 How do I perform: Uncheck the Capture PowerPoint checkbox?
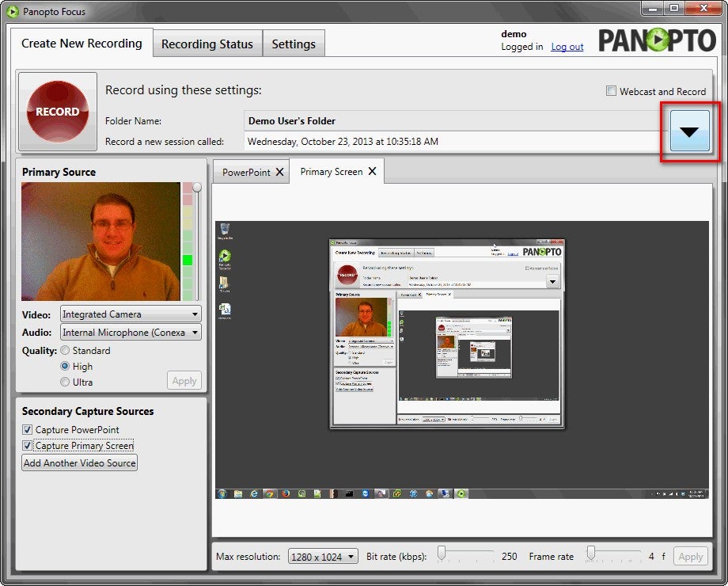click(x=28, y=429)
